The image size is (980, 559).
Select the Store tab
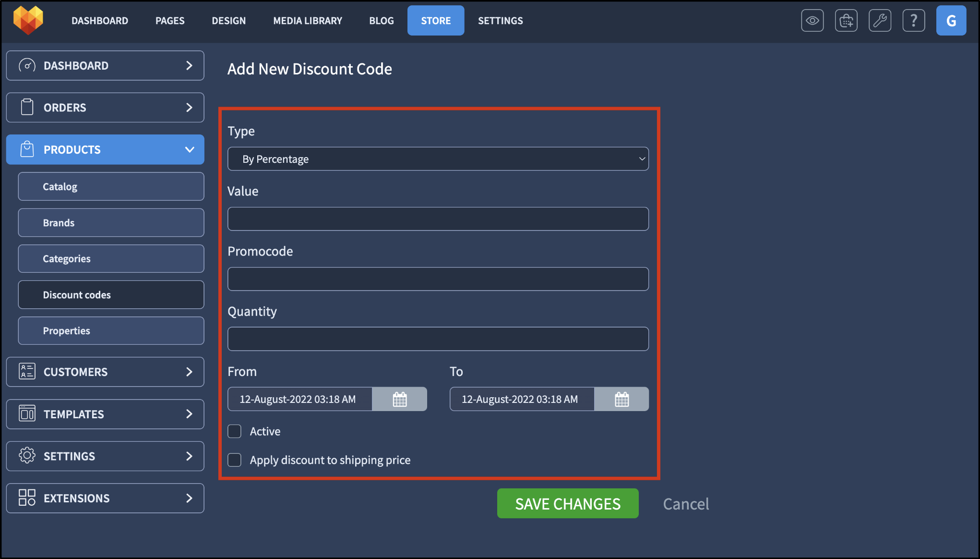pyautogui.click(x=436, y=21)
